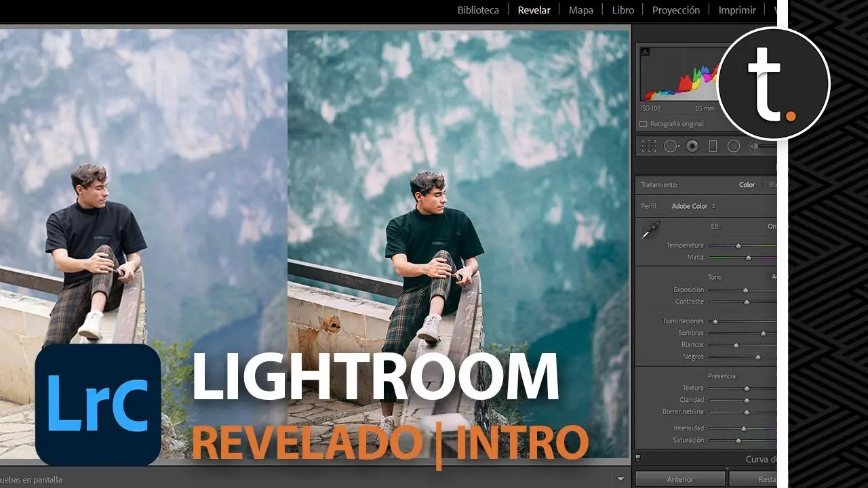Pick the white balance eyedropper tool
The image size is (868, 488).
pyautogui.click(x=650, y=230)
